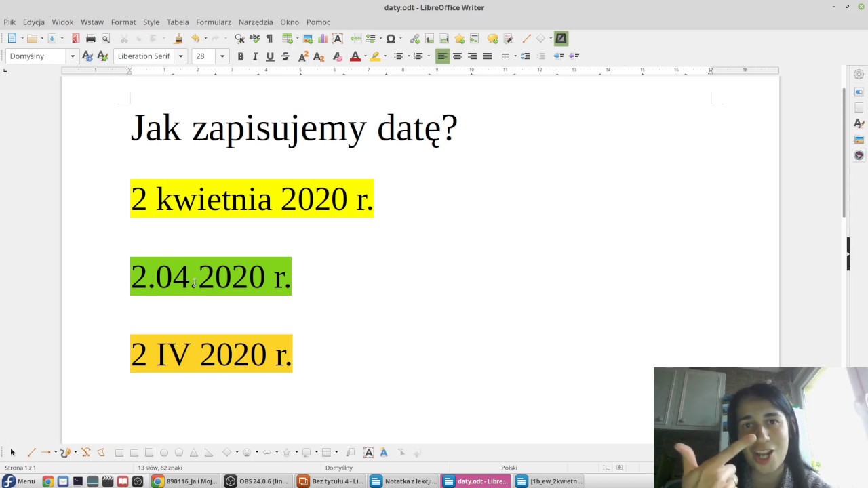Click the Undo arrow icon

[x=195, y=39]
